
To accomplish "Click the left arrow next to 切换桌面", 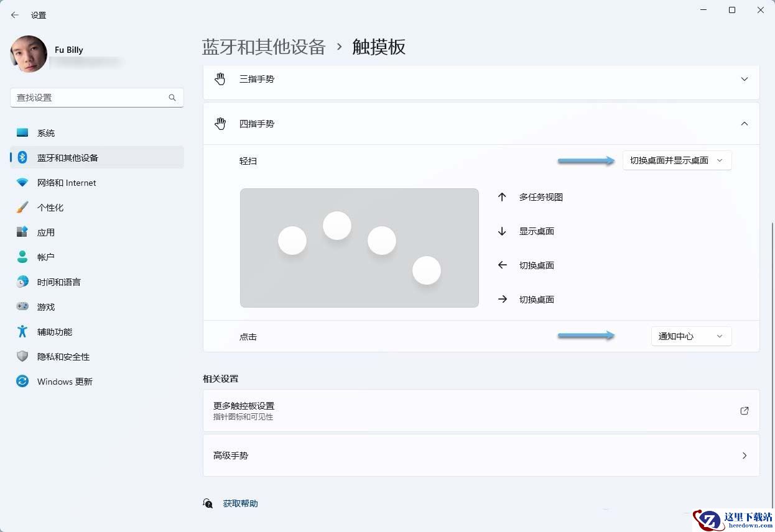I will (502, 265).
